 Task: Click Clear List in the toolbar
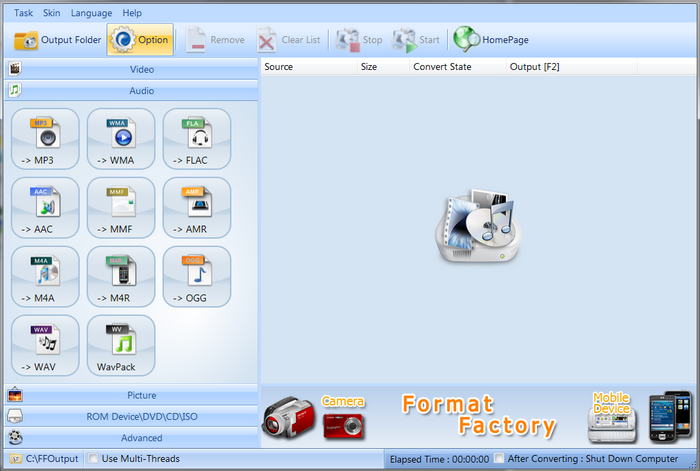[289, 40]
